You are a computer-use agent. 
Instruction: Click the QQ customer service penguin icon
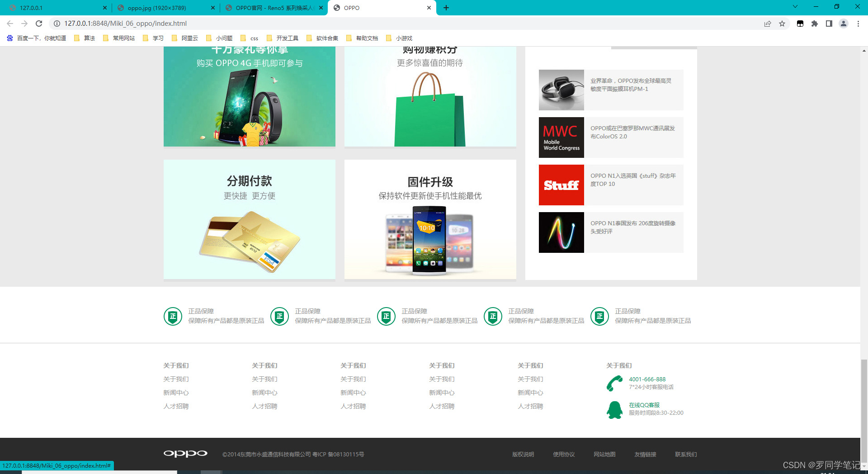(x=616, y=408)
